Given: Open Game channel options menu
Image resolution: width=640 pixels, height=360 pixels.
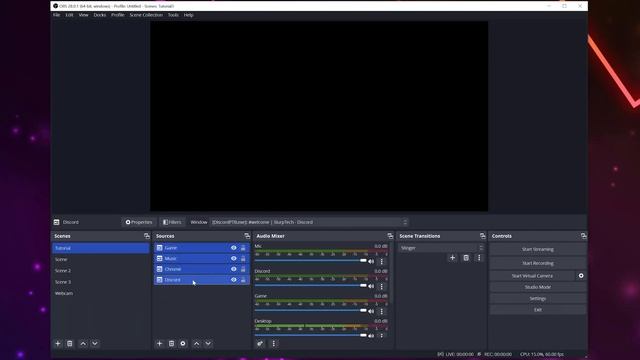Looking at the screenshot, I should click(x=382, y=311).
